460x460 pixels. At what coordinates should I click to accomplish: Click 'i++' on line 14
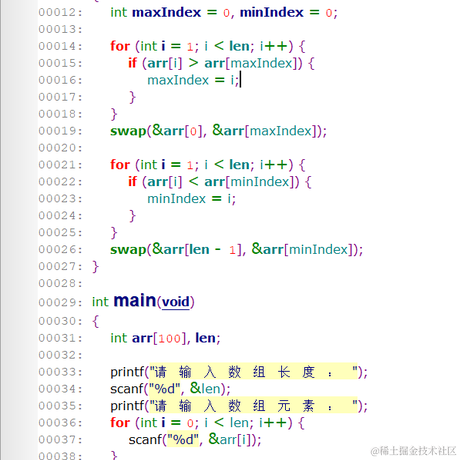click(273, 46)
